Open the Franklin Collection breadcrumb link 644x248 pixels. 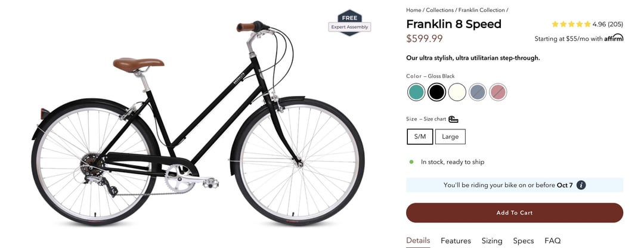click(481, 10)
